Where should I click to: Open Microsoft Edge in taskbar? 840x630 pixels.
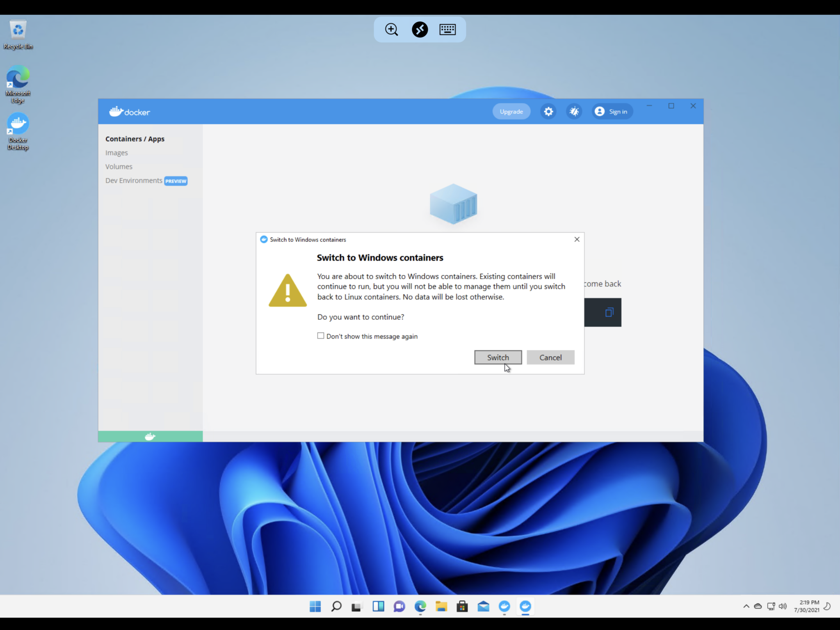pyautogui.click(x=420, y=606)
